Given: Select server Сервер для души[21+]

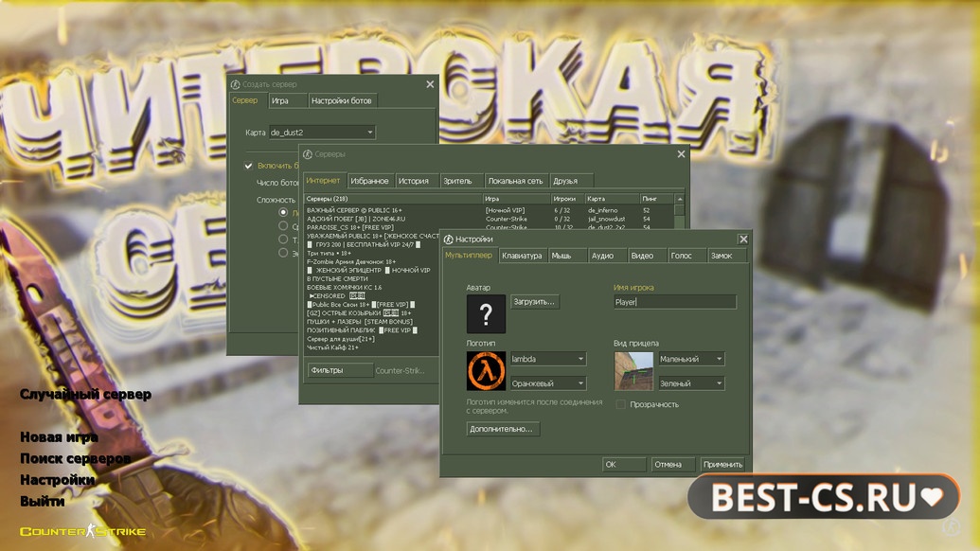Looking at the screenshot, I should tap(341, 339).
